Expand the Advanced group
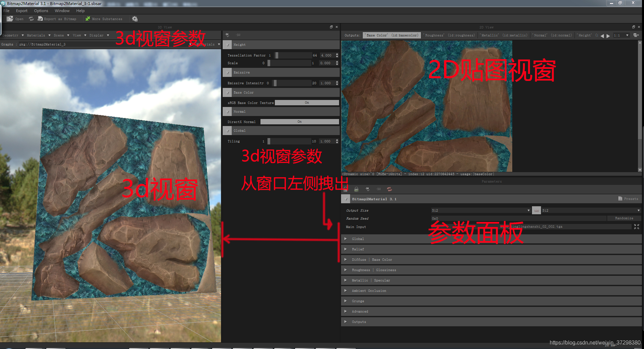The width and height of the screenshot is (644, 349). pyautogui.click(x=345, y=311)
